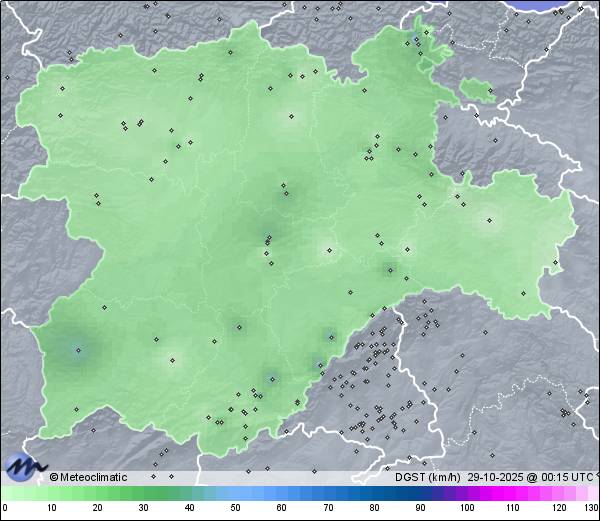Click the © Meteoclimatic copyright text
600x521 pixels.
click(88, 477)
